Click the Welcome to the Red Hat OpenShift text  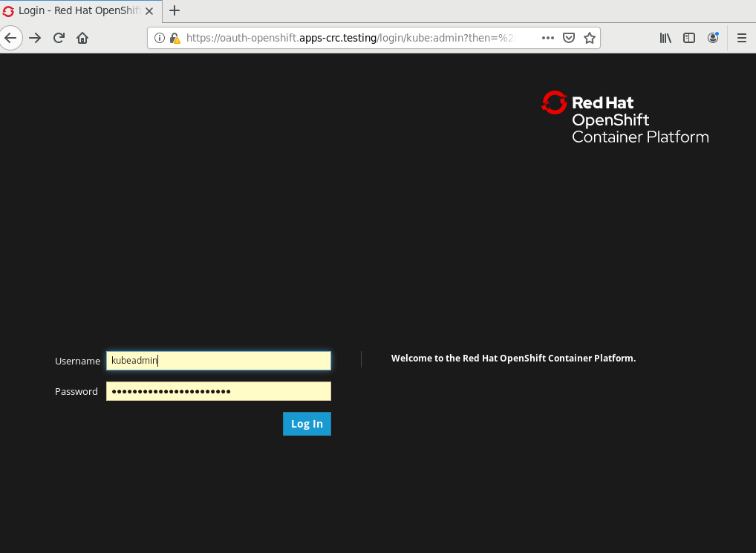click(513, 359)
